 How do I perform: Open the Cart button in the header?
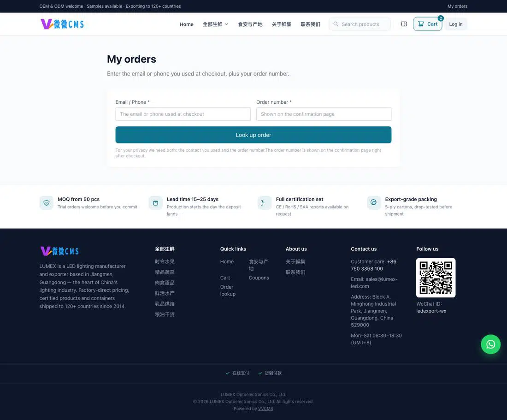[x=427, y=24]
